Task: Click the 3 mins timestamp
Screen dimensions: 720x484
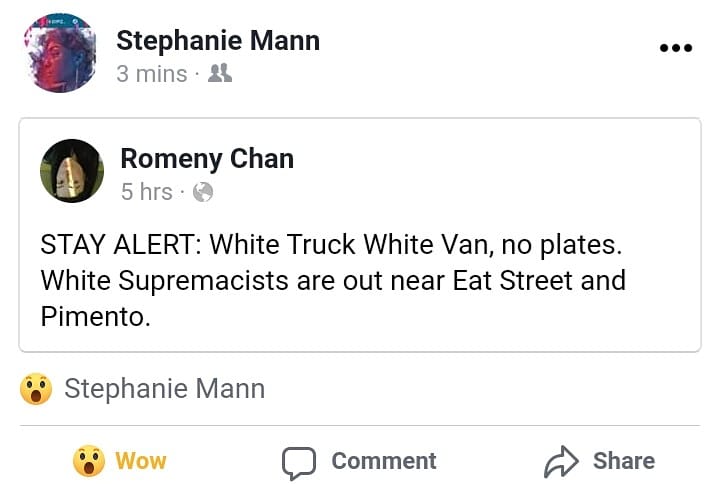Action: point(151,74)
